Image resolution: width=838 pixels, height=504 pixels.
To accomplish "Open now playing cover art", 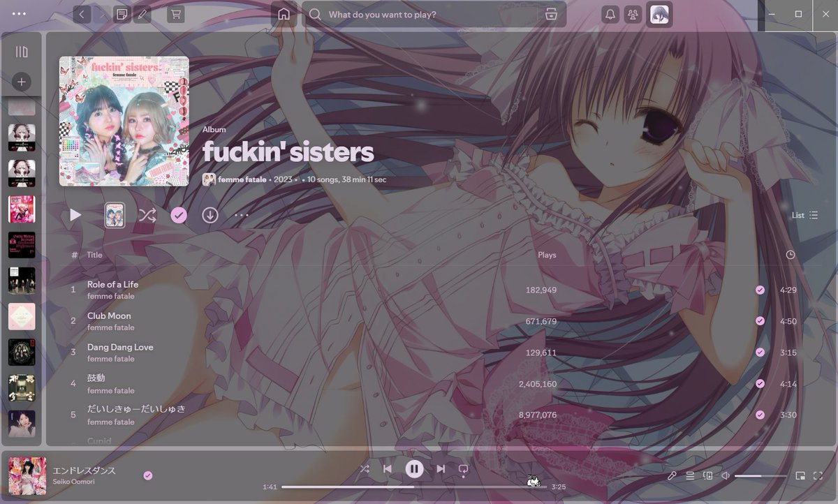I will point(27,476).
